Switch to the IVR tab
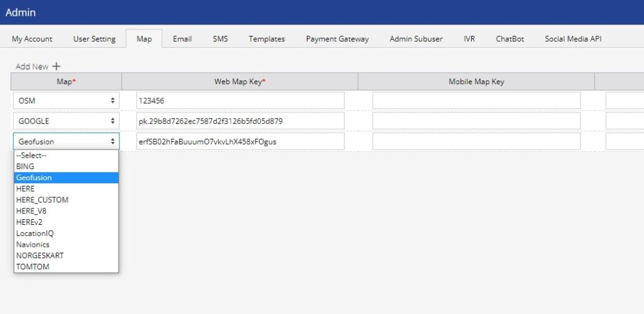The width and height of the screenshot is (644, 314). 469,39
